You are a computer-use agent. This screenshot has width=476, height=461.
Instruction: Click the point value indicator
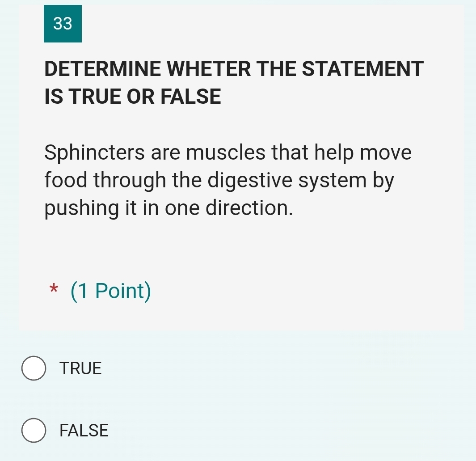pos(110,291)
